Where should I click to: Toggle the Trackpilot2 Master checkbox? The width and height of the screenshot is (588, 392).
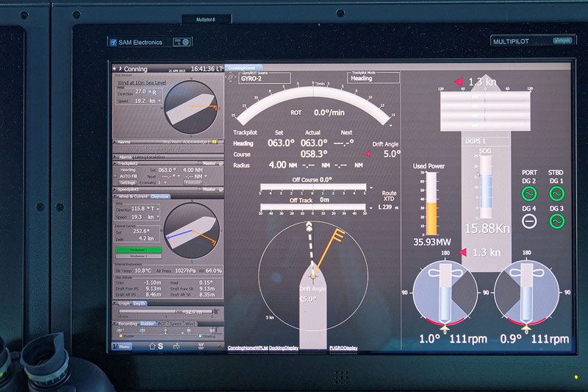pyautogui.click(x=198, y=163)
